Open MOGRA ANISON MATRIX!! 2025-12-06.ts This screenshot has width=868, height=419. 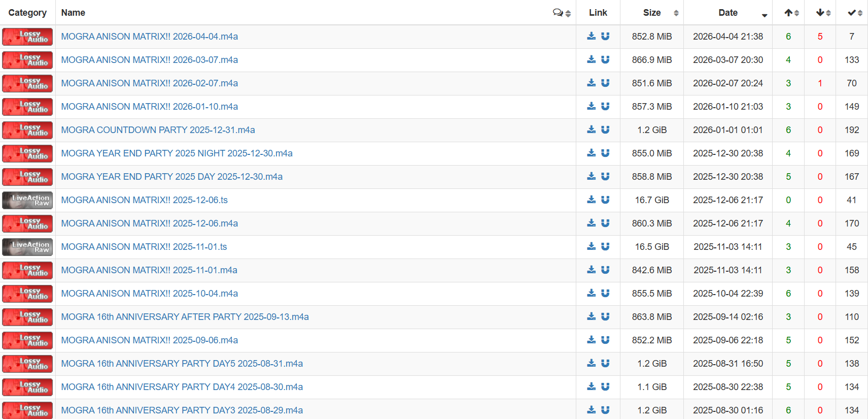click(x=145, y=200)
